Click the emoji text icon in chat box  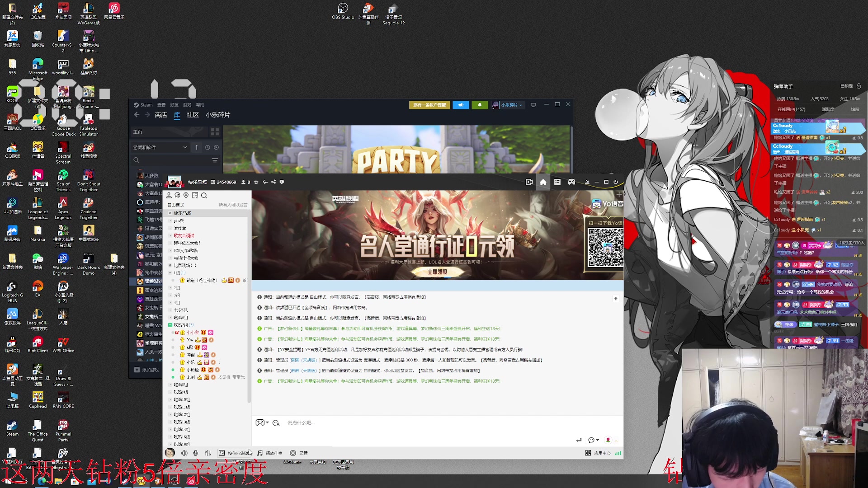276,423
